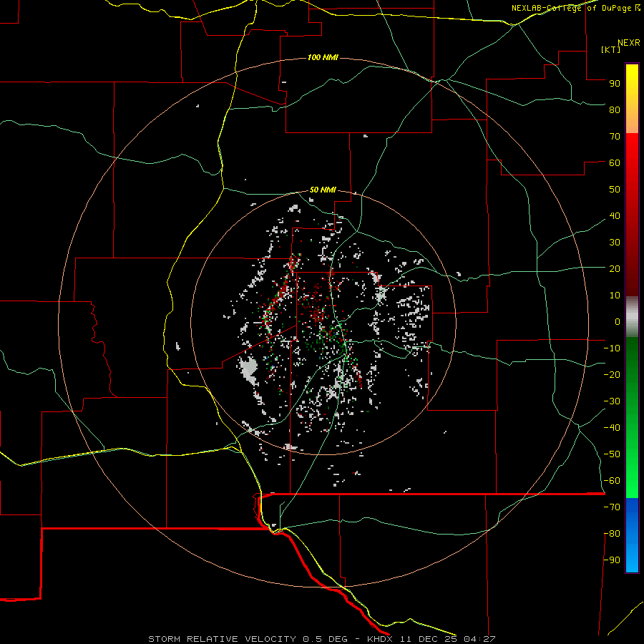The height and width of the screenshot is (644, 644).
Task: Click the -80 scale label
Action: (612, 534)
